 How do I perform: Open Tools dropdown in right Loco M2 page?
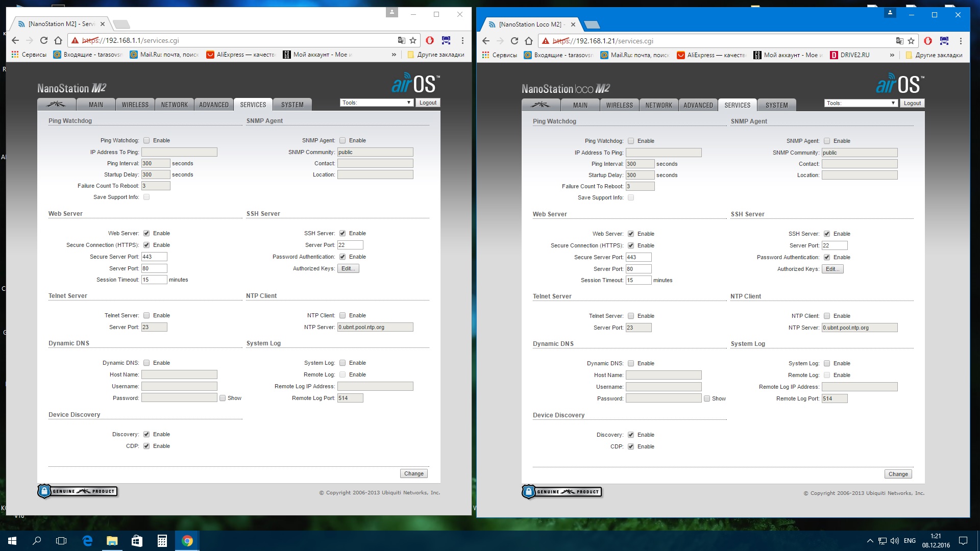click(861, 103)
